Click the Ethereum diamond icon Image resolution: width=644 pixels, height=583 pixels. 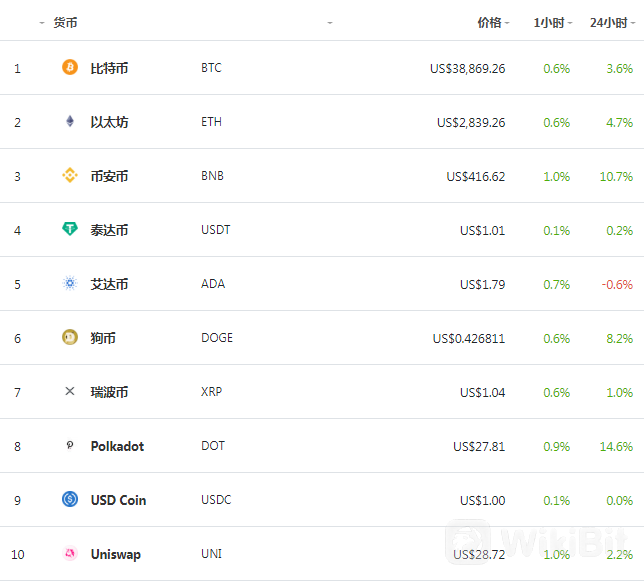pos(70,122)
